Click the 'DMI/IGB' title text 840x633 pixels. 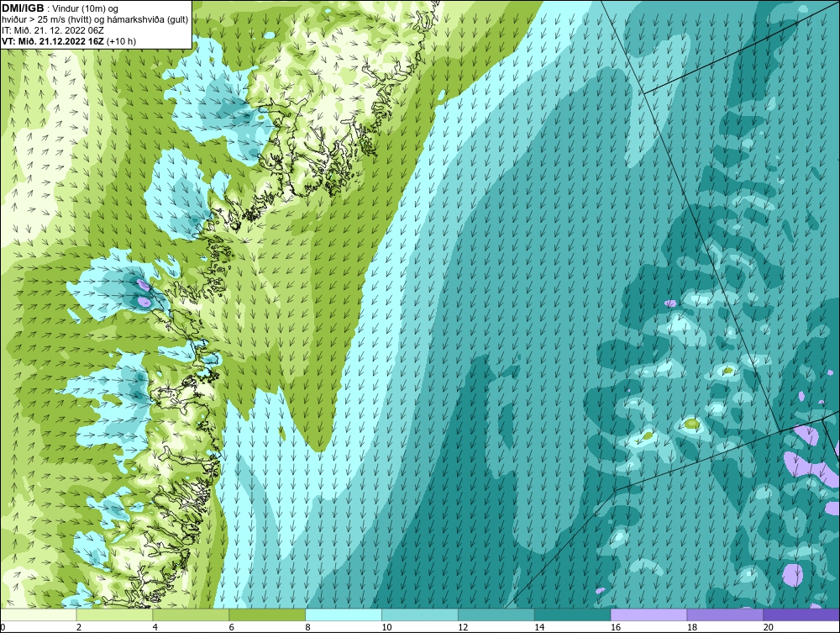tap(23, 8)
